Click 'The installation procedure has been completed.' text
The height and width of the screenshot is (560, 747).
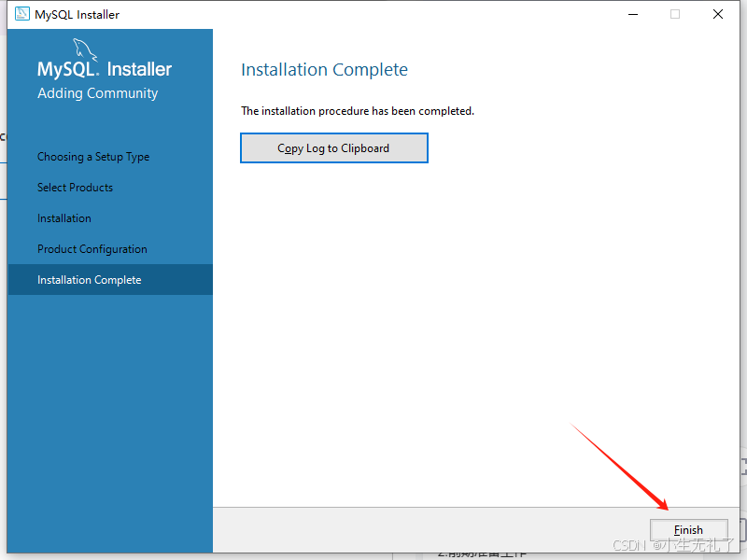tap(358, 111)
